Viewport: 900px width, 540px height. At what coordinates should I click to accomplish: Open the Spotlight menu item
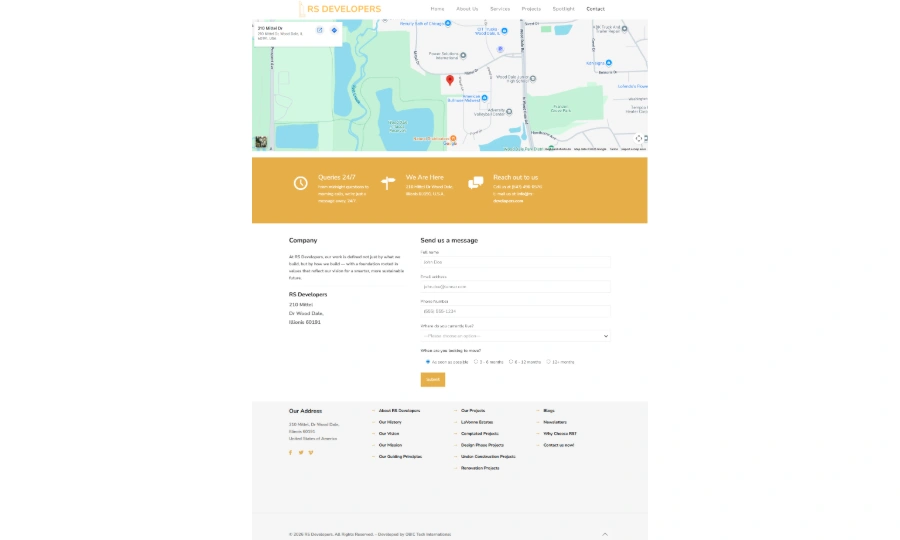click(563, 9)
